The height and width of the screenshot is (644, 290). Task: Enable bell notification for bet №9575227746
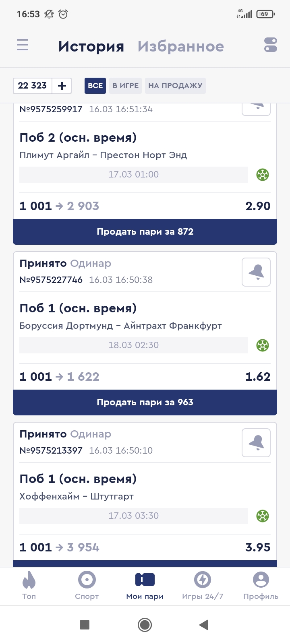256,272
